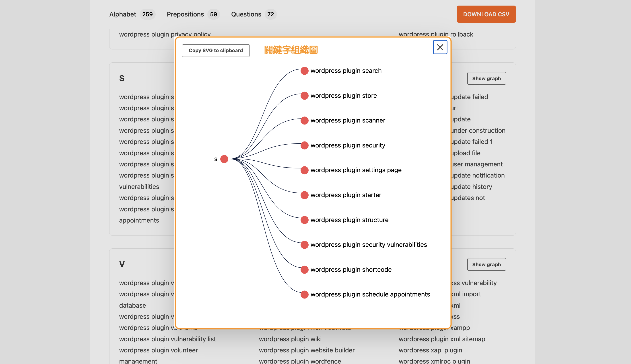Click keyword ending 'xml import'
The width and height of the screenshot is (631, 364).
(466, 294)
